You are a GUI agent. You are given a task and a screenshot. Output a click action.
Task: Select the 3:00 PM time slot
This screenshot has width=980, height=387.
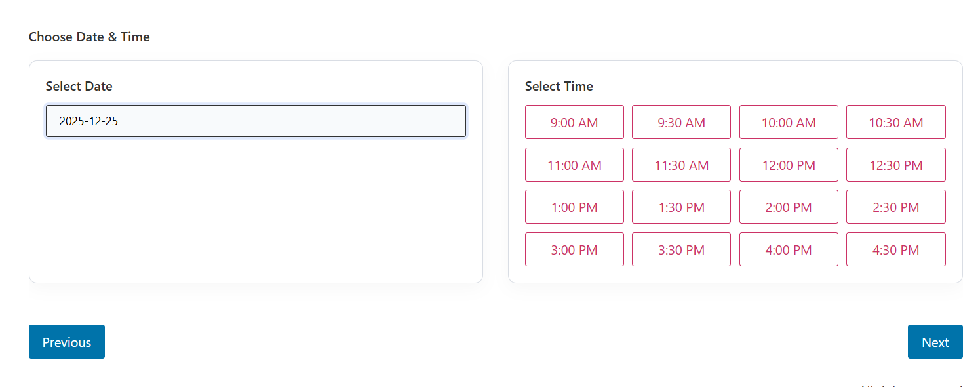pos(574,249)
